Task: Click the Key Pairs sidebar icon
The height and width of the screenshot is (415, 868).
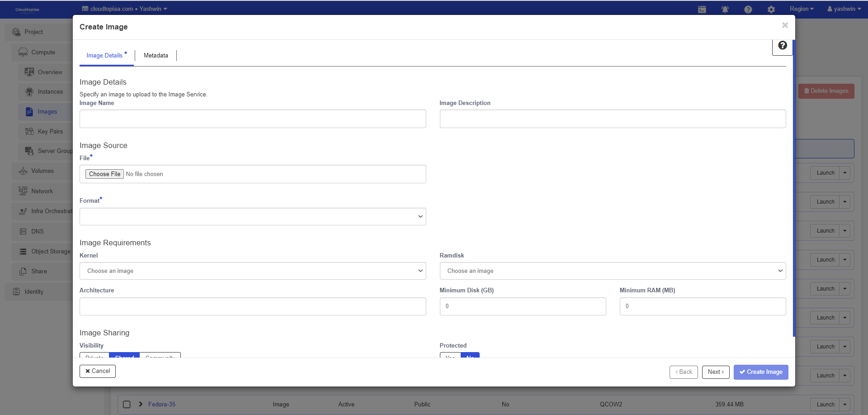Action: tap(29, 132)
